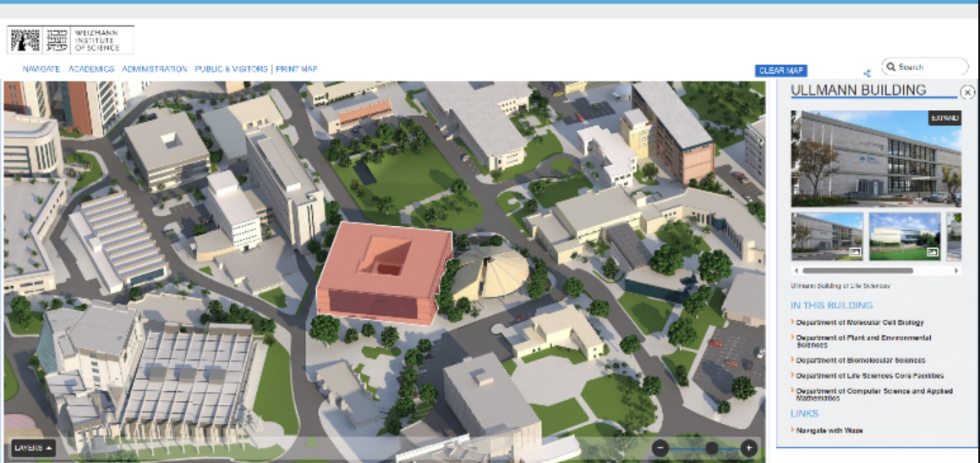Open the Navigate menu
The height and width of the screenshot is (463, 980).
point(41,69)
